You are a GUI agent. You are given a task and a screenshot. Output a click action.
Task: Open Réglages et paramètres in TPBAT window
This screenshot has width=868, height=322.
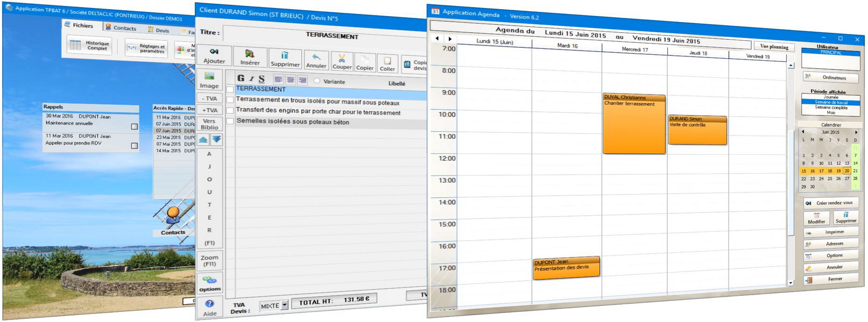pos(146,48)
